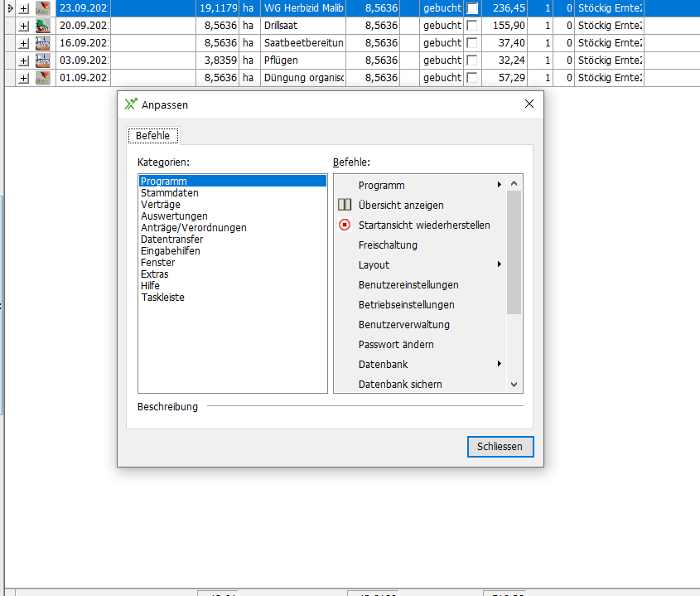Tick the checkbox in the Drillsaat row
The width and height of the screenshot is (700, 596).
point(472,26)
